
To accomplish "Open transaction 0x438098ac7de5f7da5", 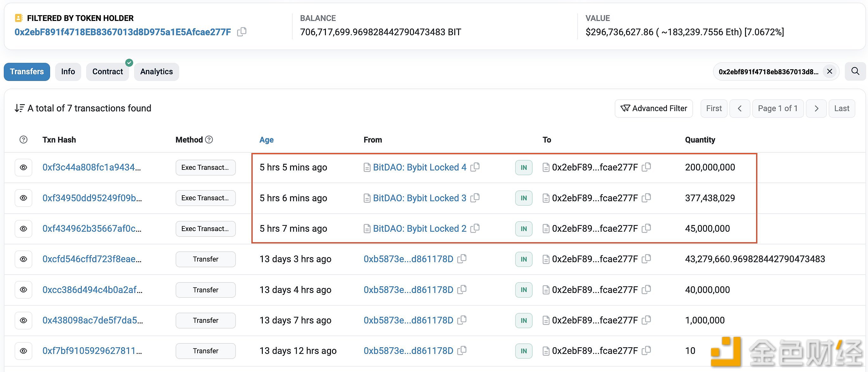I will [x=93, y=320].
